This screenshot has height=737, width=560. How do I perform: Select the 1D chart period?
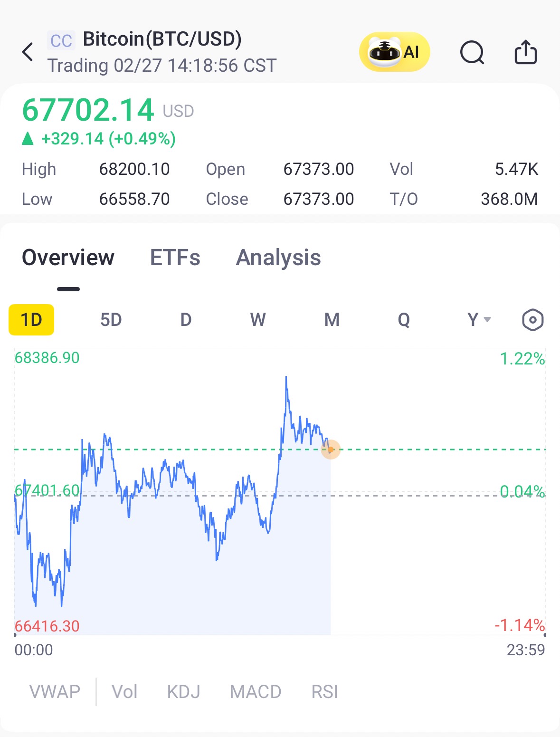pos(31,320)
